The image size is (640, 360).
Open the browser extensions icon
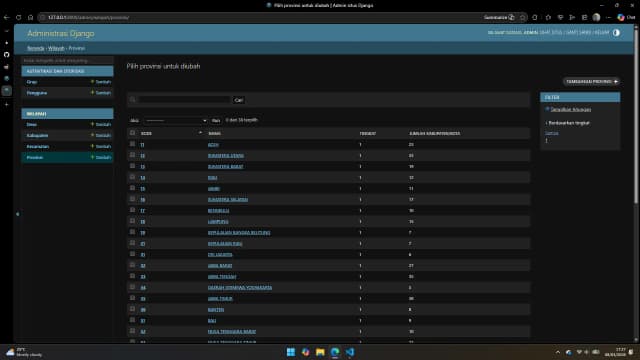535,18
